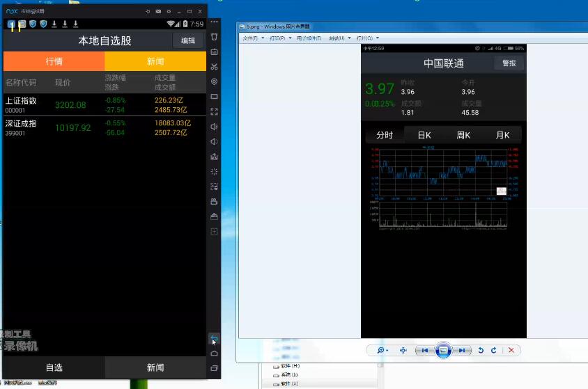The width and height of the screenshot is (588, 389).
Task: Click the mail icon in Nox title bar
Action: pos(158,11)
